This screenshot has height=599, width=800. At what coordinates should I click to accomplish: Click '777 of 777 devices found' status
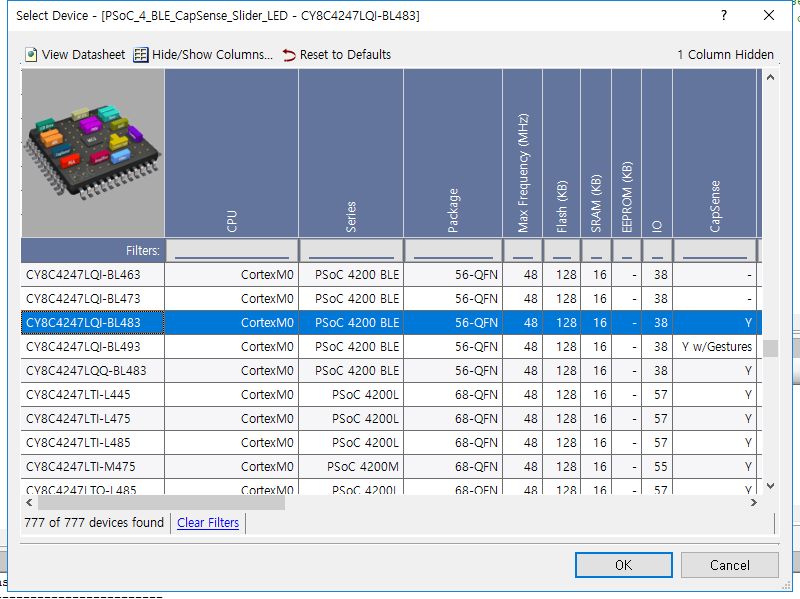[94, 522]
